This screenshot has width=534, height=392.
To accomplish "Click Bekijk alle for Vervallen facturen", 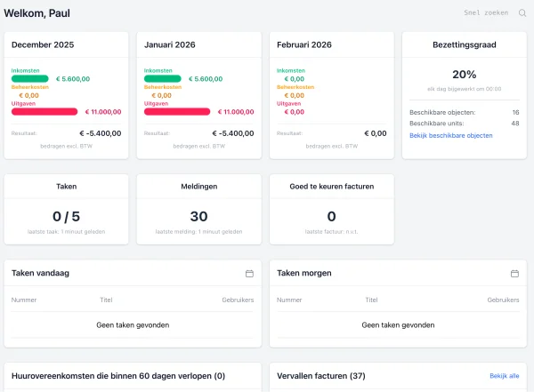I will click(505, 376).
